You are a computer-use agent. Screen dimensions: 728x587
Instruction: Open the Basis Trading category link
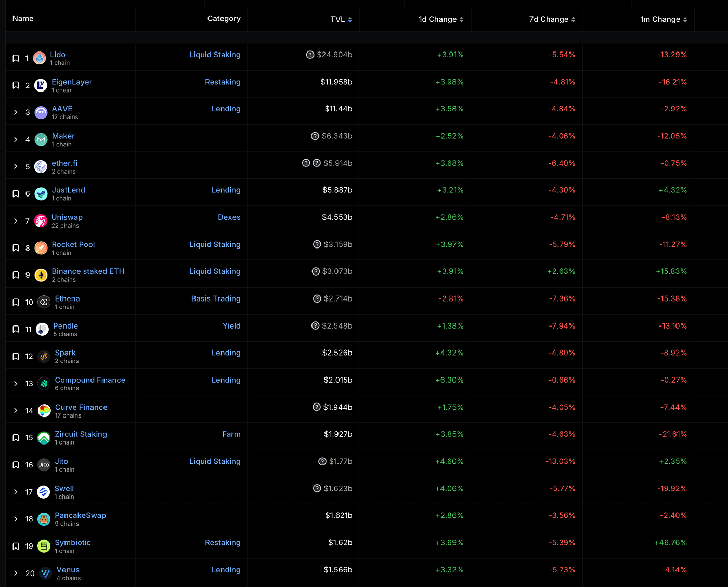click(216, 298)
